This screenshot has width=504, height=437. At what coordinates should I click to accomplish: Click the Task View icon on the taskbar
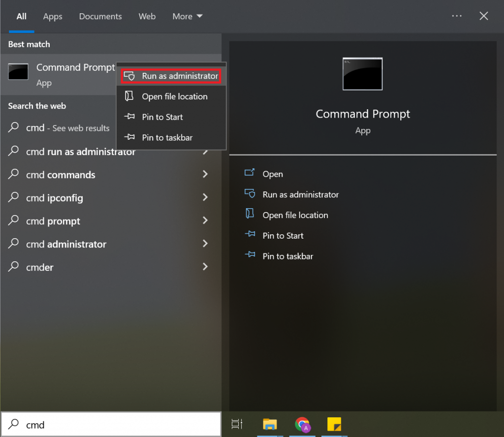pyautogui.click(x=237, y=424)
